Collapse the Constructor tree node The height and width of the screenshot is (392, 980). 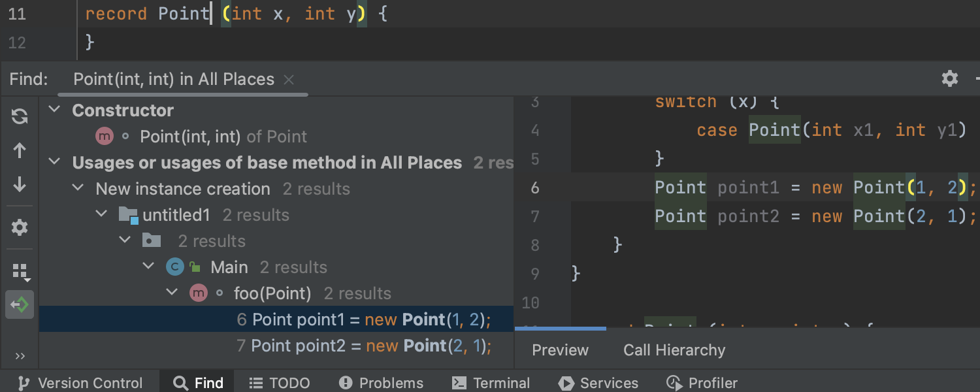click(55, 110)
